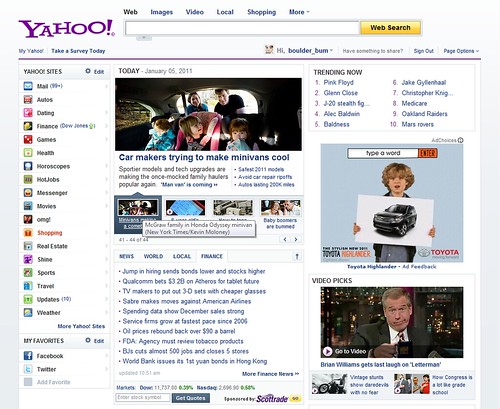Select the Shopping search tab
Screen dimensions: 500x409
tap(261, 12)
